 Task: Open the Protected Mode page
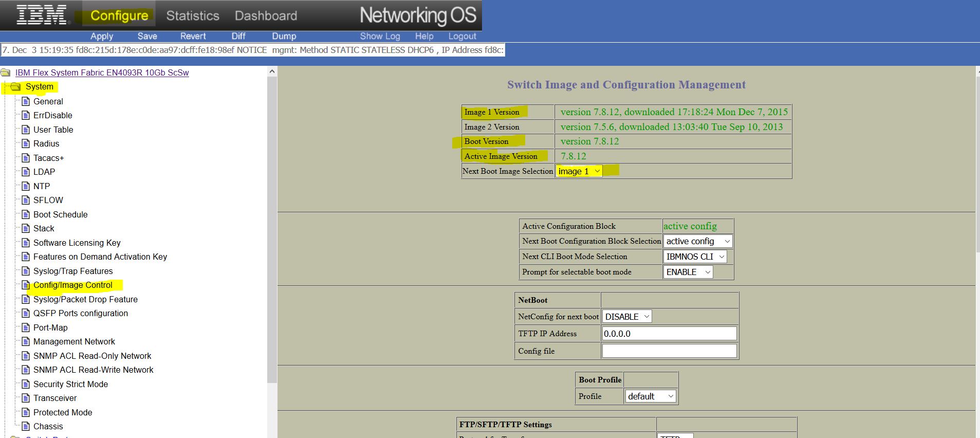coord(63,412)
